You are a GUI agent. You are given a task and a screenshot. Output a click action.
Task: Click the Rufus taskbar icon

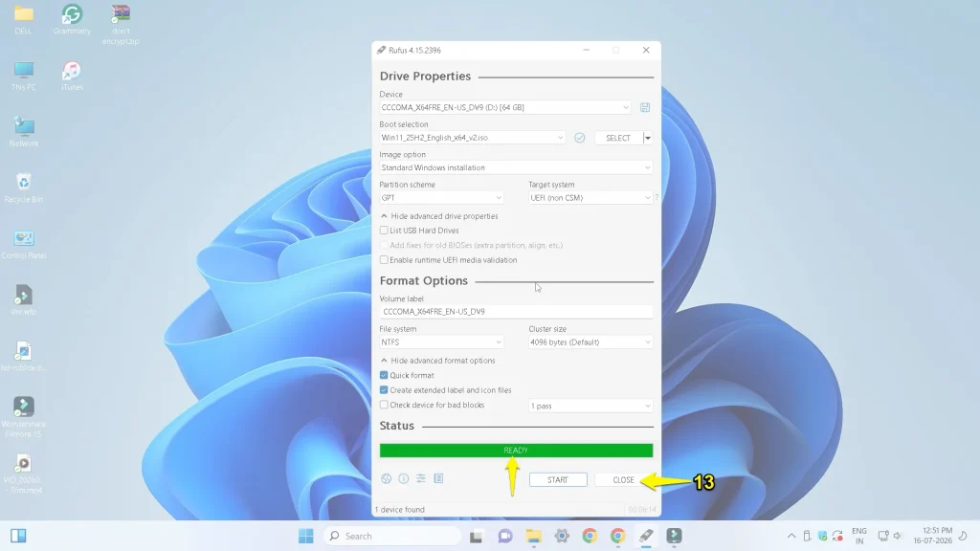coord(646,536)
